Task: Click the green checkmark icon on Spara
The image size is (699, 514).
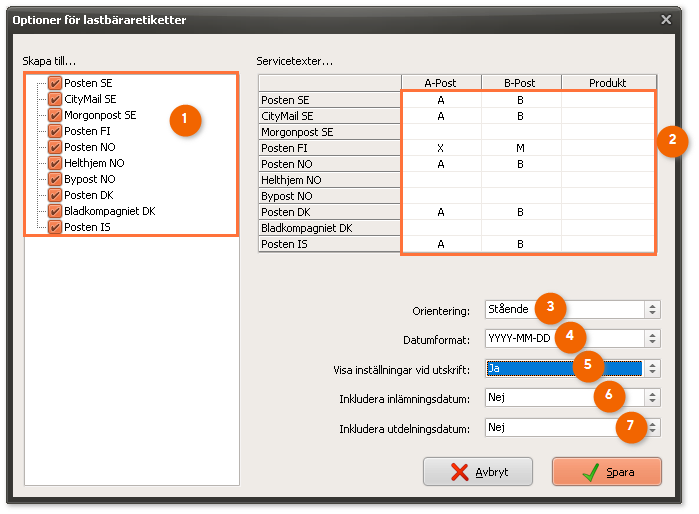Action: 590,472
